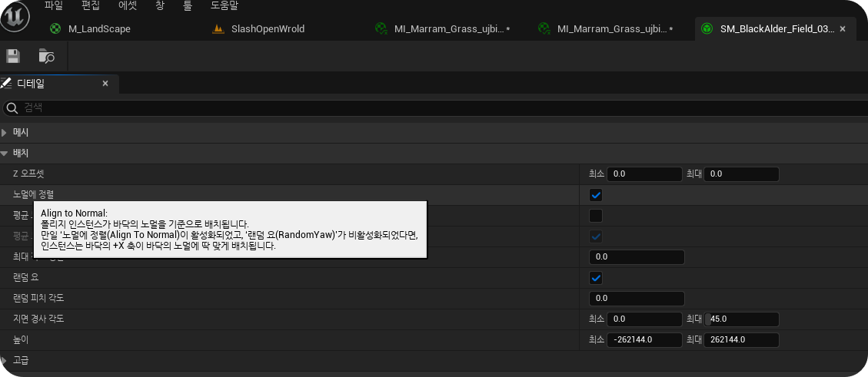Uncheck the 노멀에 정렬 checkbox
Image resolution: width=868 pixels, height=377 pixels.
tap(596, 195)
